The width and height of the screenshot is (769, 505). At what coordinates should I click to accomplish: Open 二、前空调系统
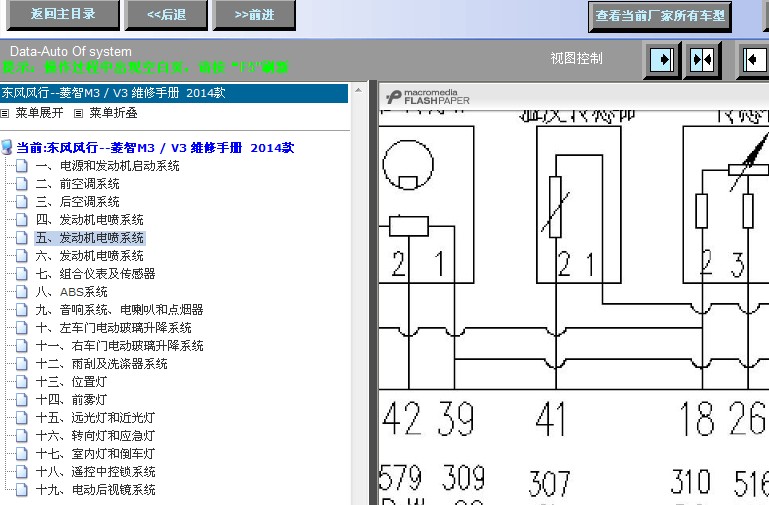tap(77, 184)
